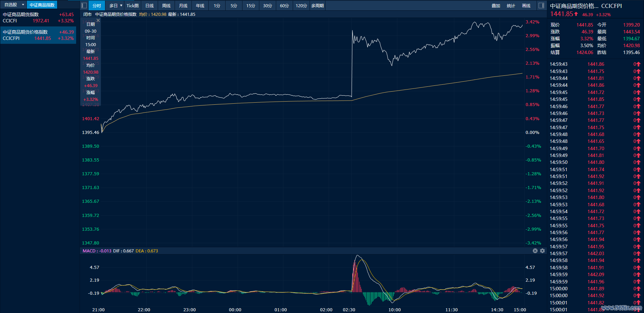Click the 振幅 value 3.50%

point(587,45)
